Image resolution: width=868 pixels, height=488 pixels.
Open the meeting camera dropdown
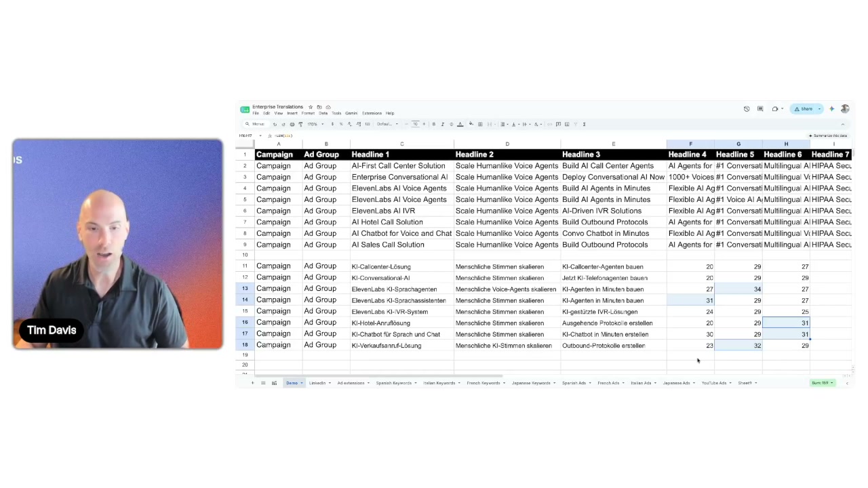pyautogui.click(x=782, y=109)
